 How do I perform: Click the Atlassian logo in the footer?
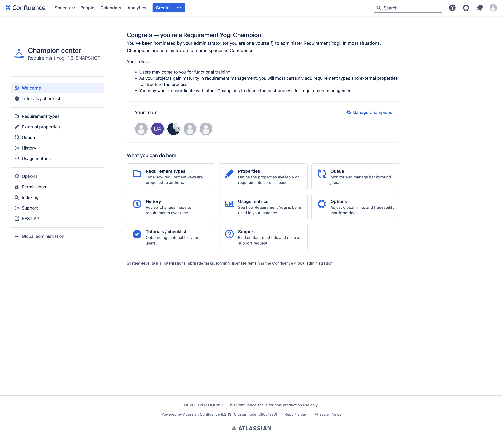click(251, 428)
